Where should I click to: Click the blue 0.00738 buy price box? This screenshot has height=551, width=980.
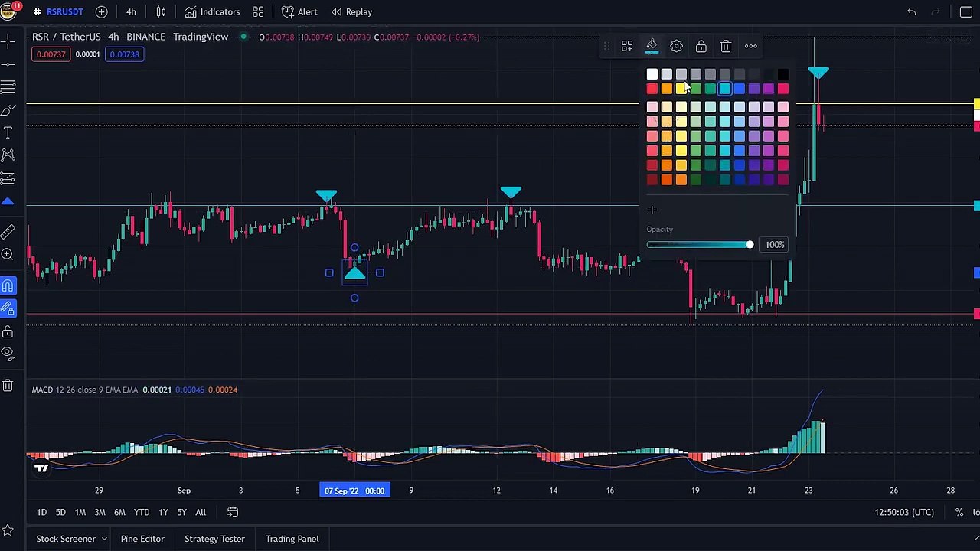tap(124, 54)
